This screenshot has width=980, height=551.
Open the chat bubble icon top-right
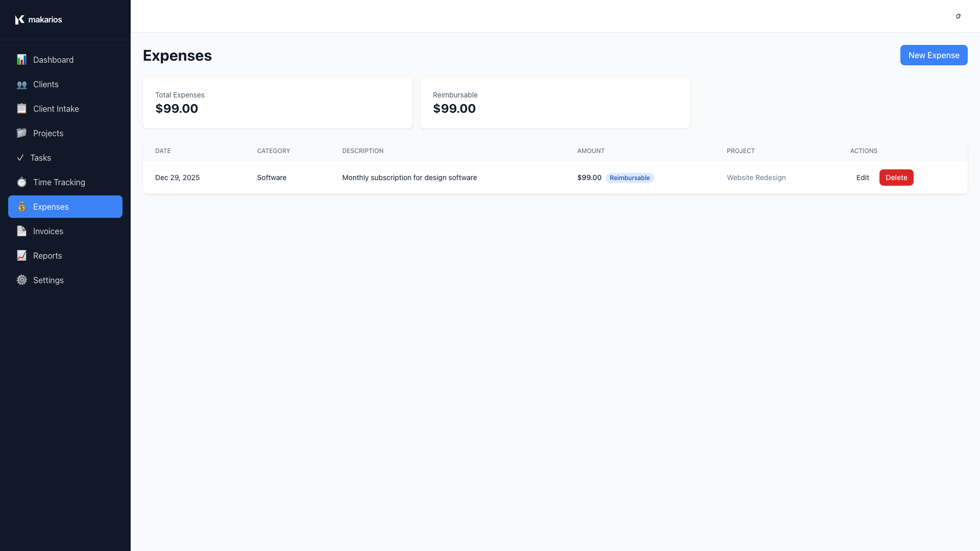[x=959, y=16]
